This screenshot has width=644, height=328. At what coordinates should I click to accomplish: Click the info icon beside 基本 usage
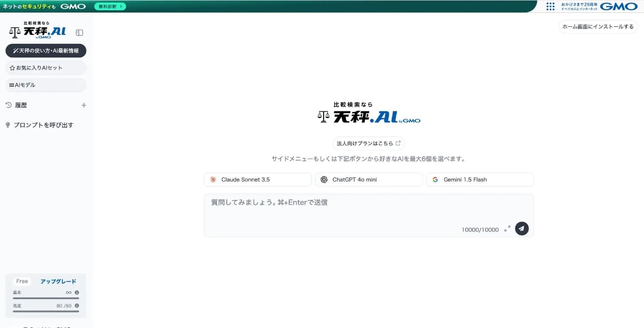pos(77,293)
